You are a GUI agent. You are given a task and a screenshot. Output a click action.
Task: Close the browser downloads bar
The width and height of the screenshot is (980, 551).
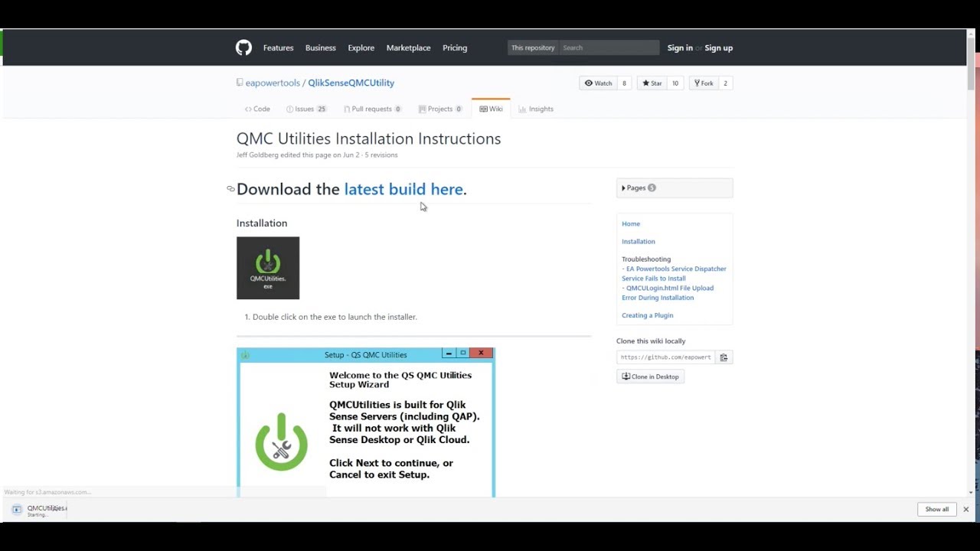(965, 510)
